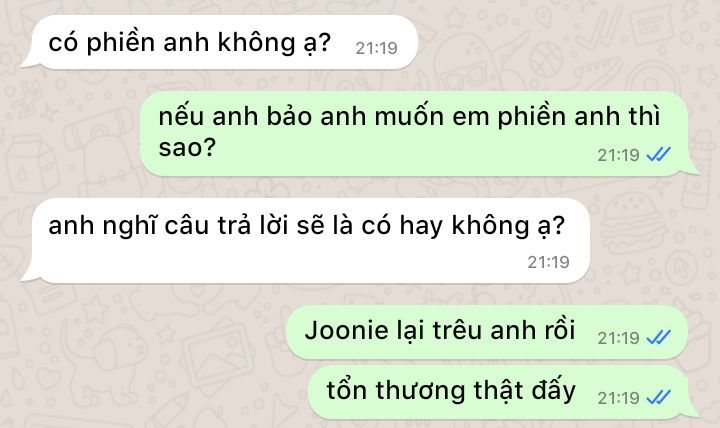Select the green "nếu anh bảo anh muốn em phiền" message
The width and height of the screenshot is (720, 428).
coord(419,133)
